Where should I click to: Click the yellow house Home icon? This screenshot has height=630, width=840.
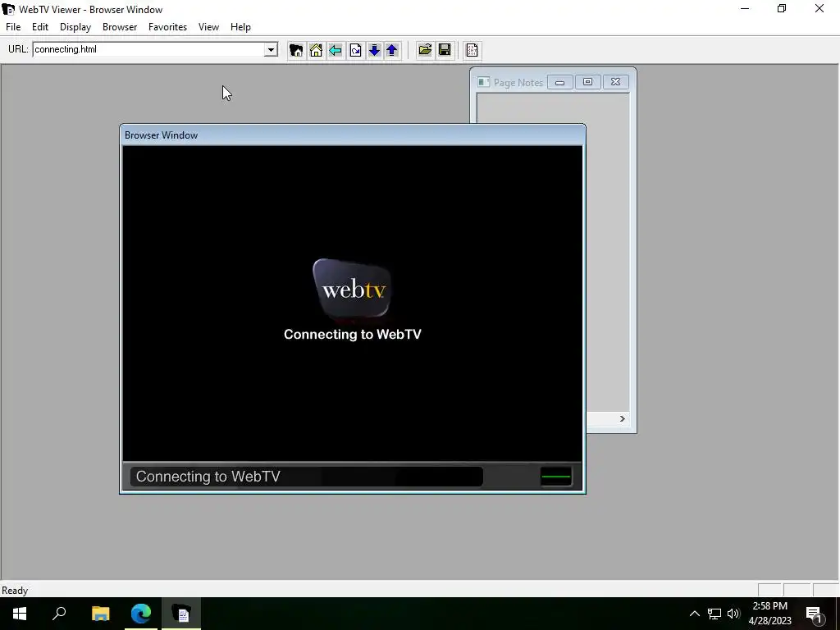click(x=316, y=50)
